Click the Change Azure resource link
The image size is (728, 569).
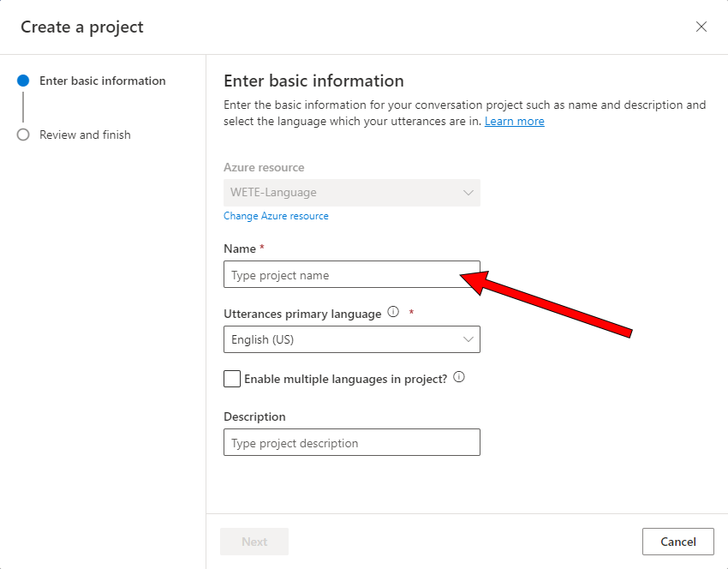click(x=276, y=216)
